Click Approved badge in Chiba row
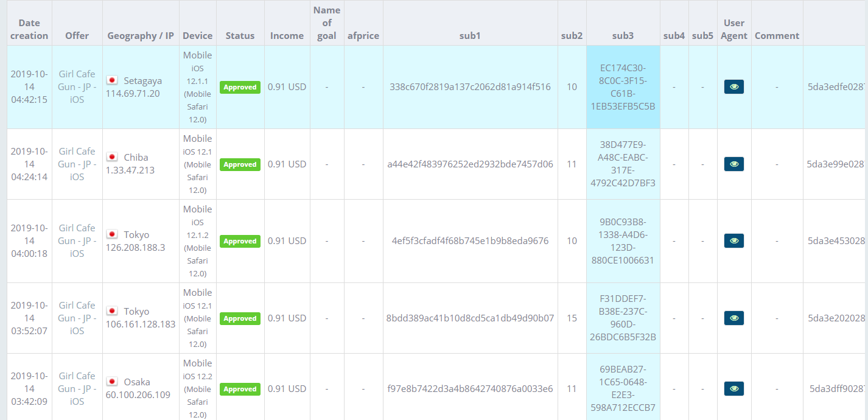The width and height of the screenshot is (868, 420). point(240,164)
